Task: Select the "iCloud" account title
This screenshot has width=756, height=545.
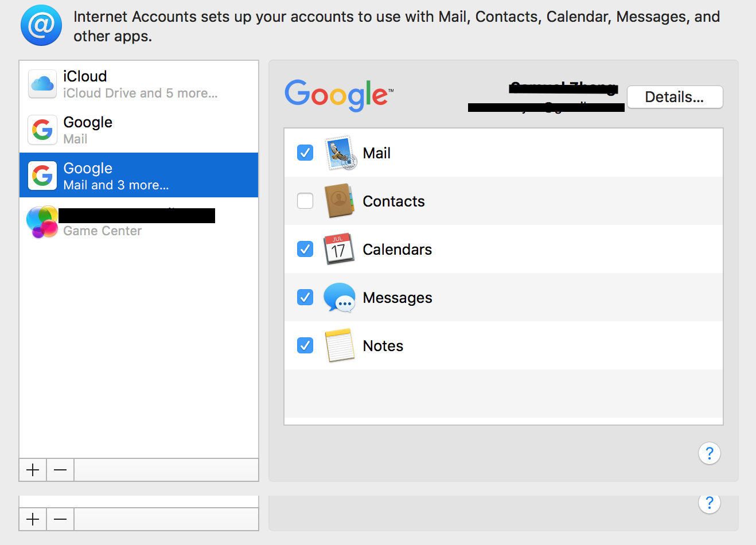Action: click(85, 76)
